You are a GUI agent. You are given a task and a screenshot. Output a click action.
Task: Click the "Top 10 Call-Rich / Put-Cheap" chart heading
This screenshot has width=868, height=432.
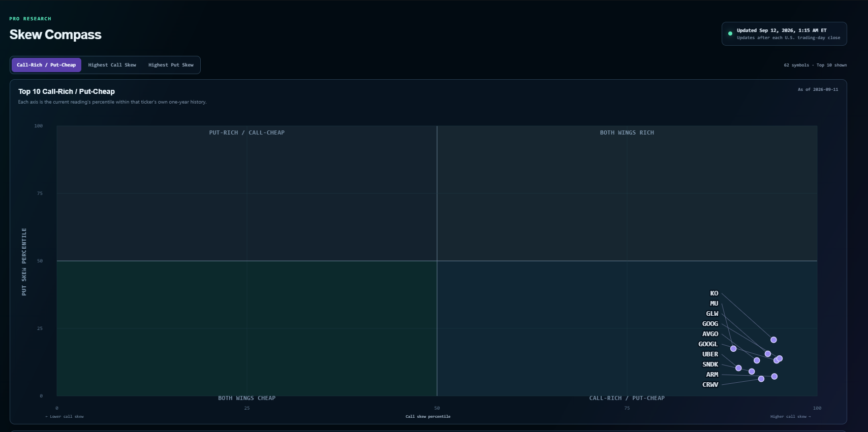(67, 91)
